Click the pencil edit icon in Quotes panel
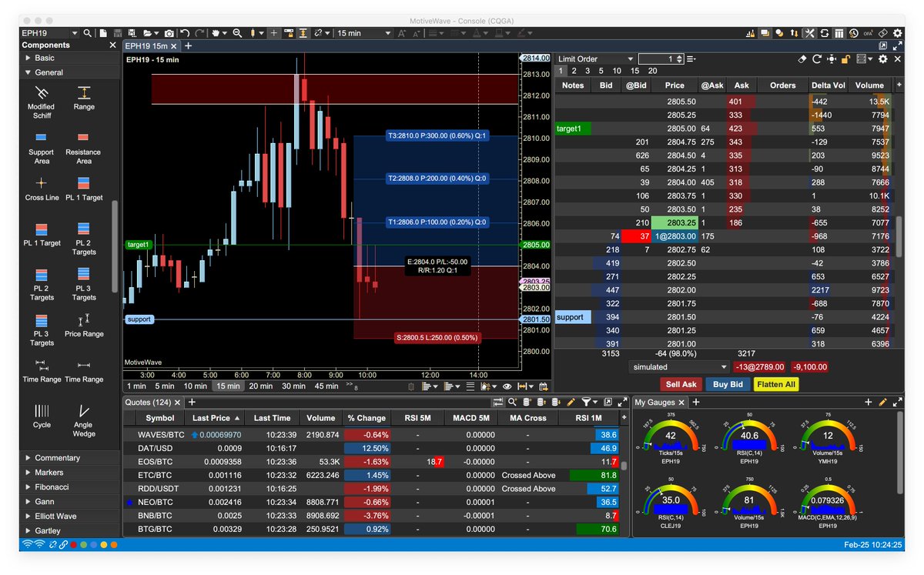924x575 pixels. pyautogui.click(x=571, y=402)
